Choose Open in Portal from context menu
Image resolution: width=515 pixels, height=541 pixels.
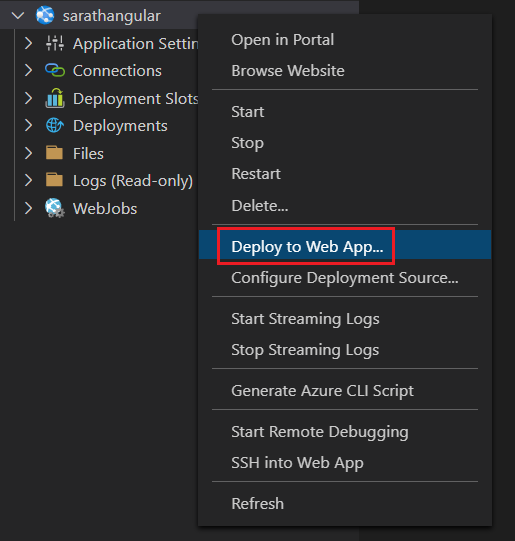point(345,40)
